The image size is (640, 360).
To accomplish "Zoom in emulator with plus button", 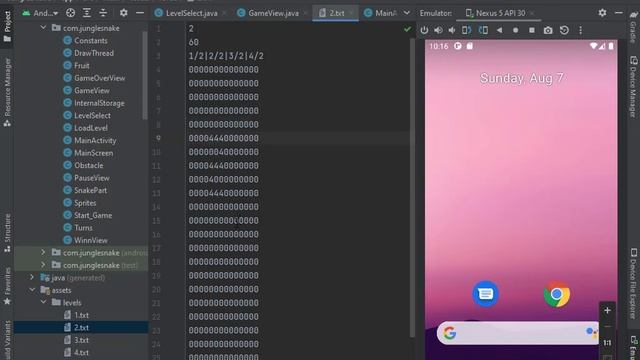I will [x=607, y=311].
